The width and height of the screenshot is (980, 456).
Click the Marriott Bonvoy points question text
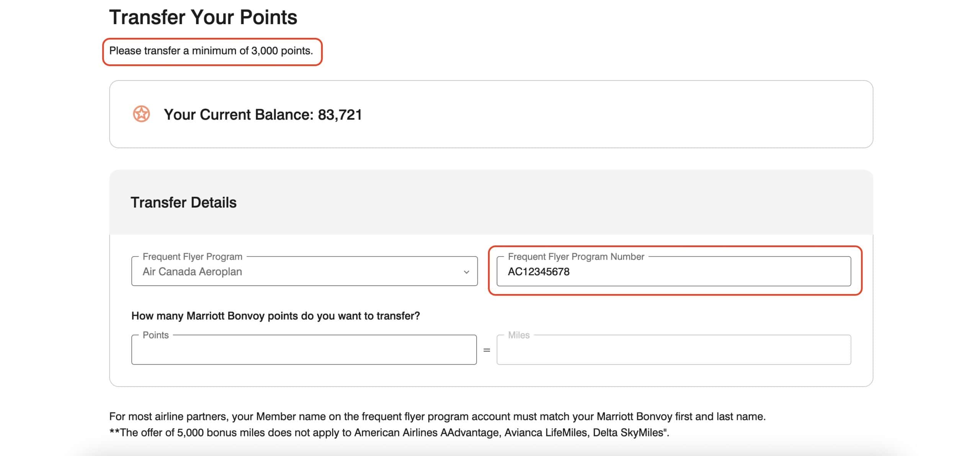[275, 316]
